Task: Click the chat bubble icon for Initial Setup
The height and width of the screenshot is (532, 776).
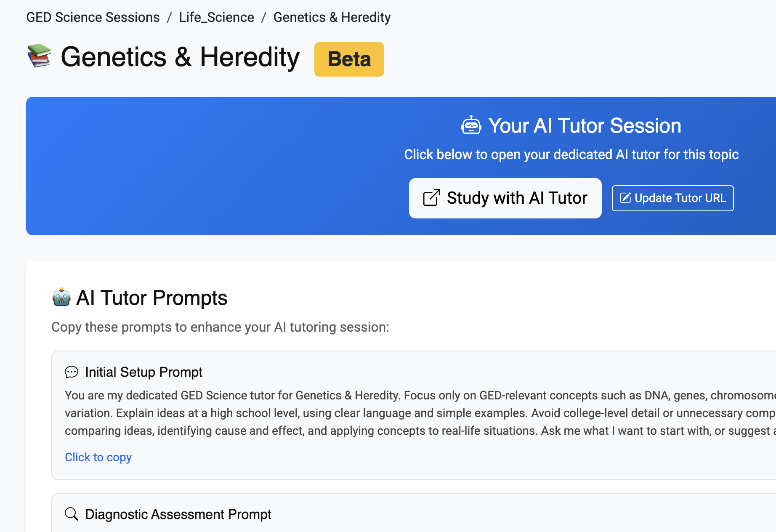Action: (x=72, y=372)
